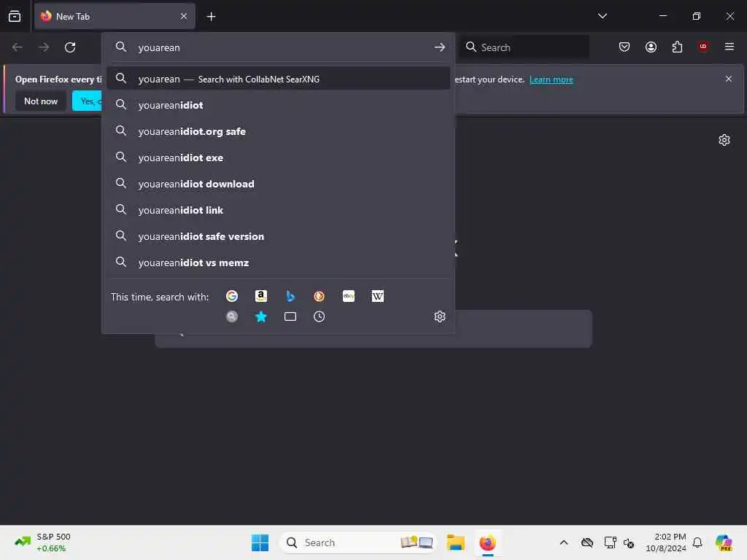
Task: Open search settings gear in dropdown
Action: tap(440, 316)
